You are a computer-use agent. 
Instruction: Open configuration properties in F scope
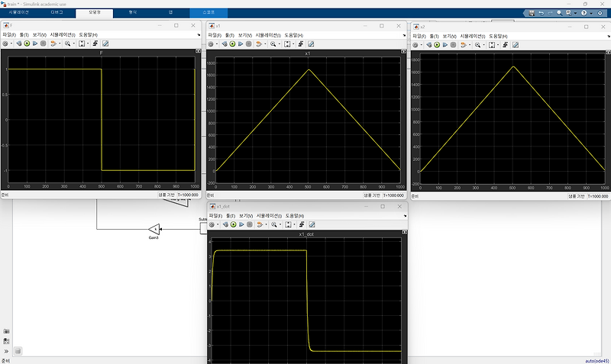(x=5, y=43)
